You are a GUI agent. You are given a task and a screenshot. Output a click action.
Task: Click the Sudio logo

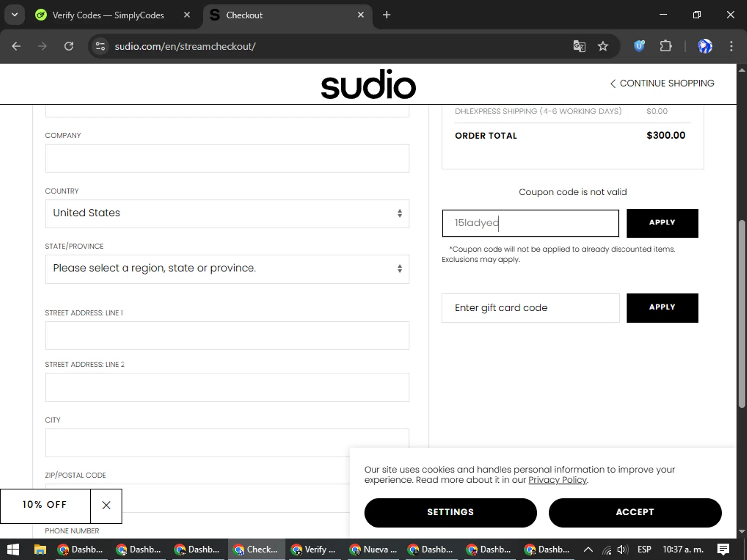pos(368,84)
